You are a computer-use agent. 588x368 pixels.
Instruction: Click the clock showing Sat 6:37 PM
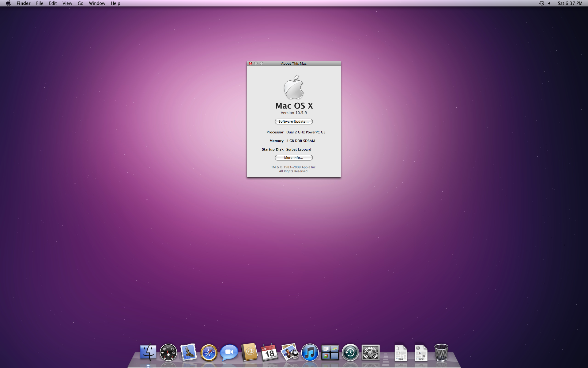(570, 3)
